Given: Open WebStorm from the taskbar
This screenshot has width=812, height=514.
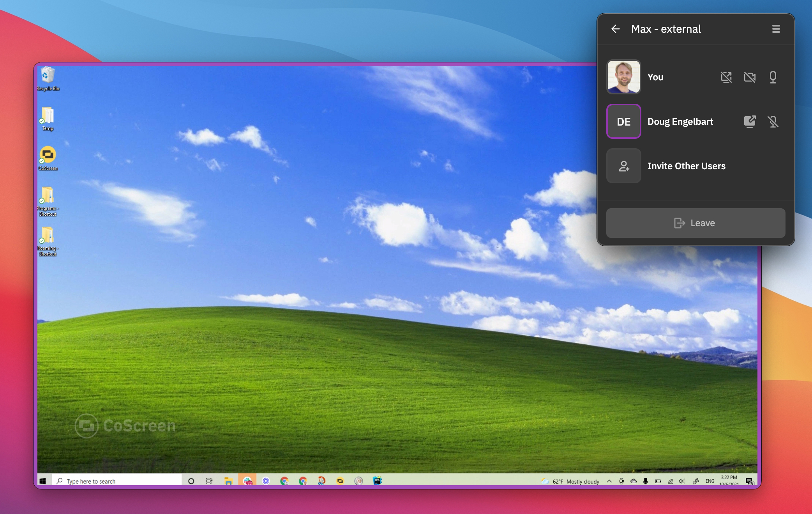Looking at the screenshot, I should (377, 481).
